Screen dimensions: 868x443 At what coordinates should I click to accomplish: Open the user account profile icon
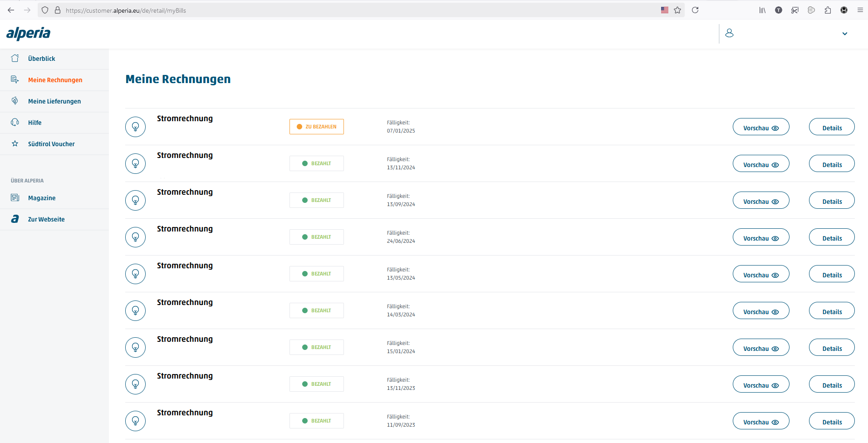(x=729, y=33)
